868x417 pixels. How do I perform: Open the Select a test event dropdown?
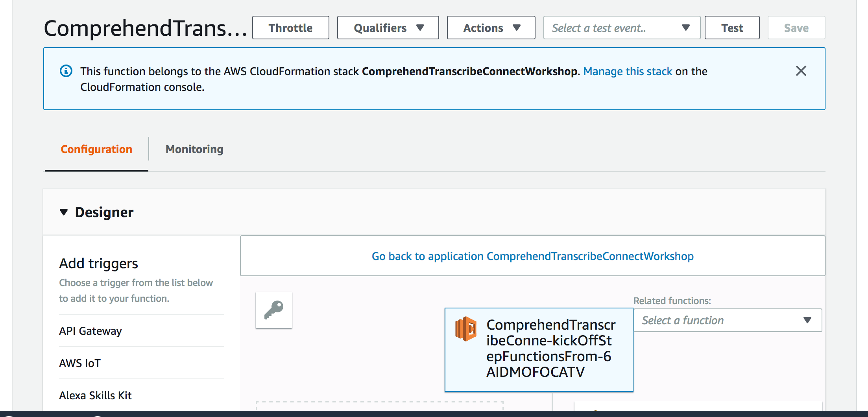click(x=622, y=28)
